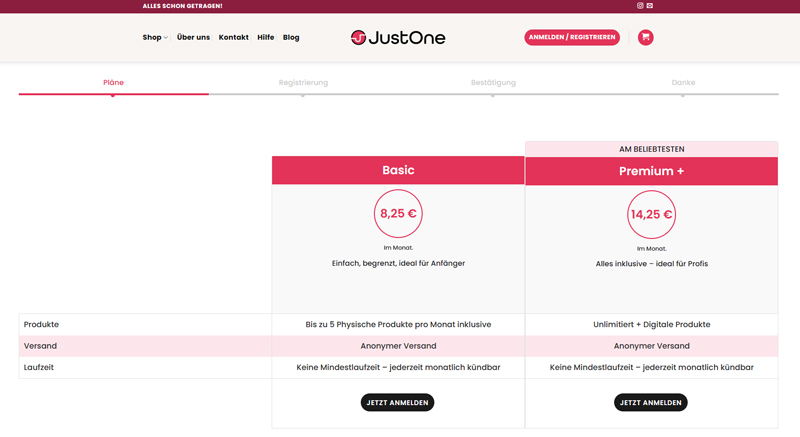Click 'Bis zu 5 Physische Produkte' cell
The width and height of the screenshot is (800, 437).
click(398, 324)
